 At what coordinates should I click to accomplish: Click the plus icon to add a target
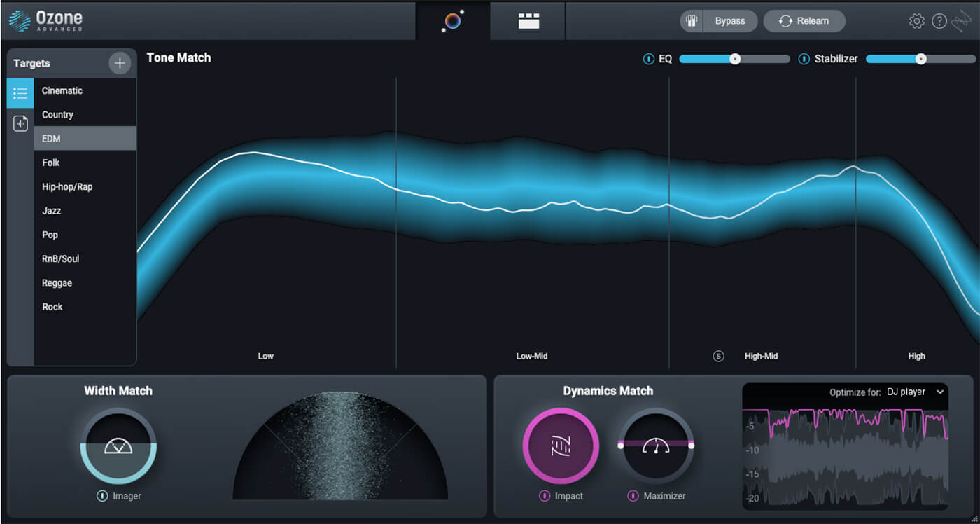click(x=120, y=63)
